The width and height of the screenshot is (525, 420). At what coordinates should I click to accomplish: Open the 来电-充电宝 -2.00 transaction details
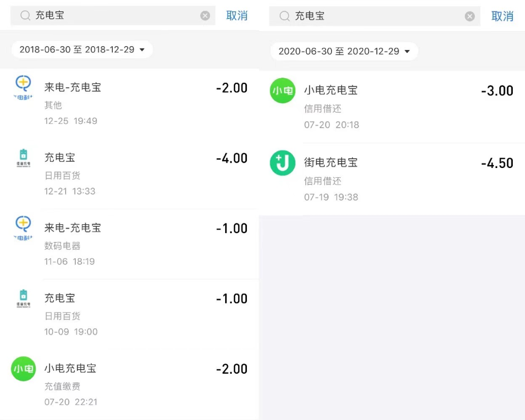[146, 103]
